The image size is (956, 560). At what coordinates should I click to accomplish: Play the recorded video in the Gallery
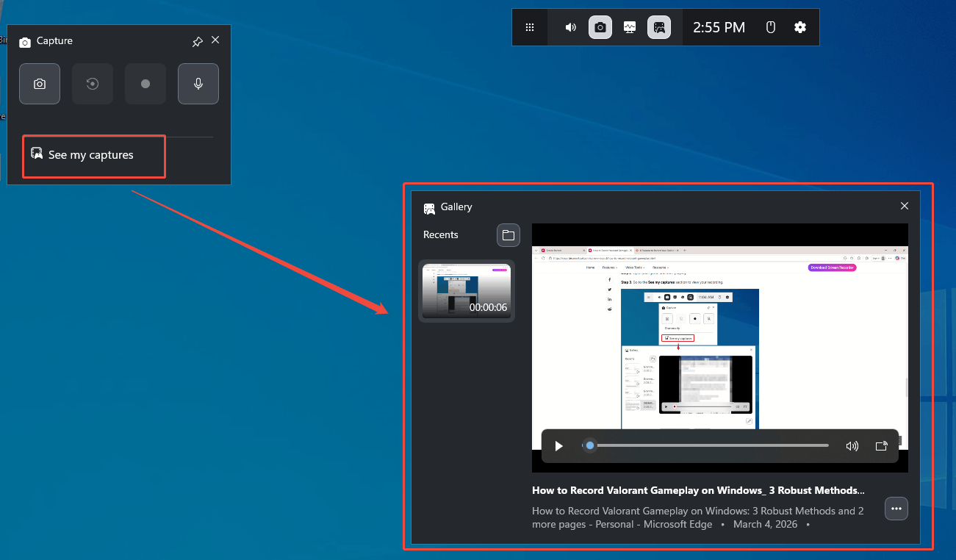(558, 446)
